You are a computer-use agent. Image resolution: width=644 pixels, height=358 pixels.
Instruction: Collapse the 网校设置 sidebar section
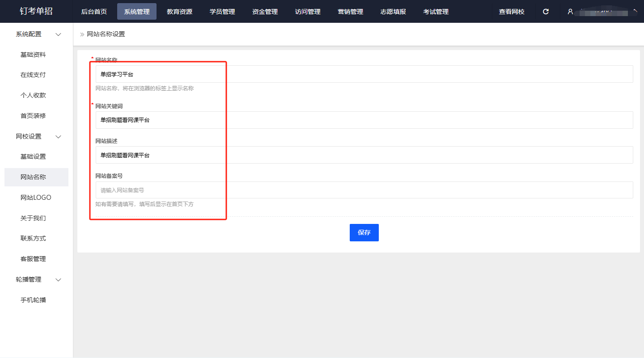tap(58, 137)
